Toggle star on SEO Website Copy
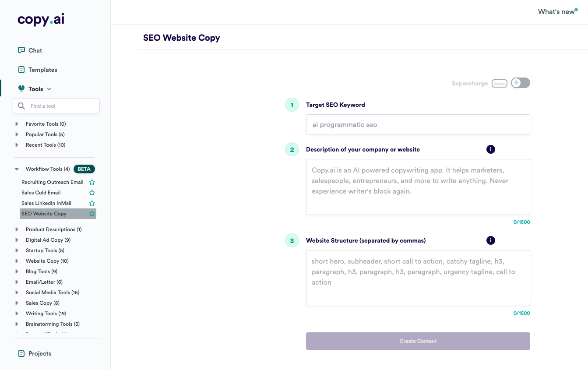The width and height of the screenshot is (588, 370). 92,214
